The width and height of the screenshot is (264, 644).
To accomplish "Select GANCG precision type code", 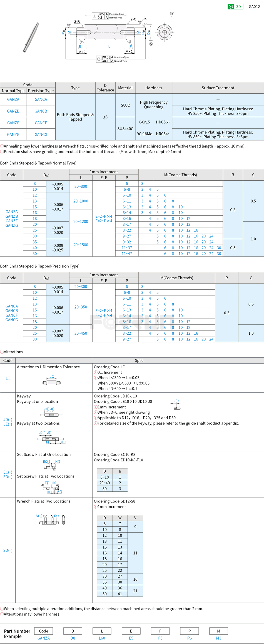I will click(x=41, y=135).
